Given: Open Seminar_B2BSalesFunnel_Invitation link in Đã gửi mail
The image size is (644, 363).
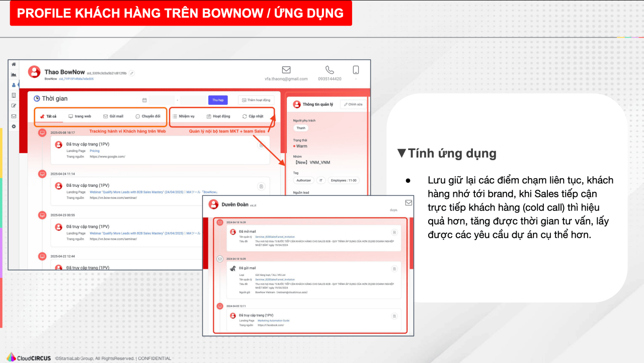Looking at the screenshot, I should (275, 280).
